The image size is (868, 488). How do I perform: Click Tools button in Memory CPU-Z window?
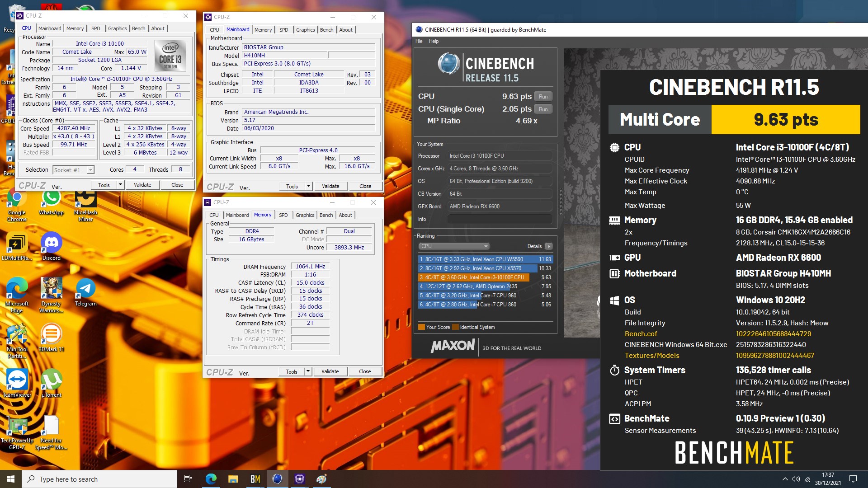click(x=292, y=371)
